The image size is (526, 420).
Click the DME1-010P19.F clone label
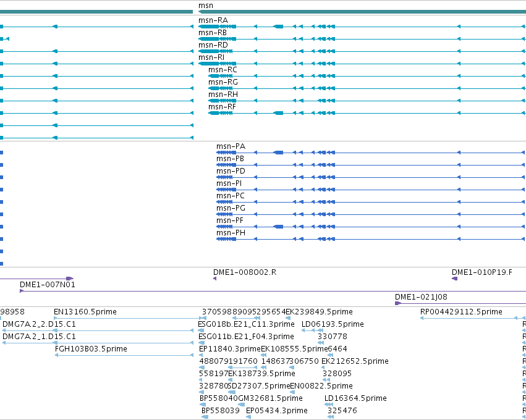[x=481, y=272]
